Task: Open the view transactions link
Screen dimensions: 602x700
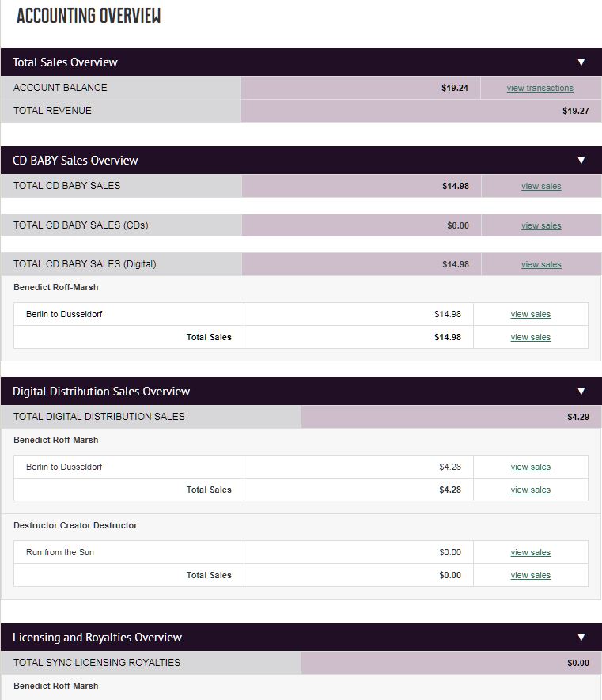Action: (x=540, y=88)
